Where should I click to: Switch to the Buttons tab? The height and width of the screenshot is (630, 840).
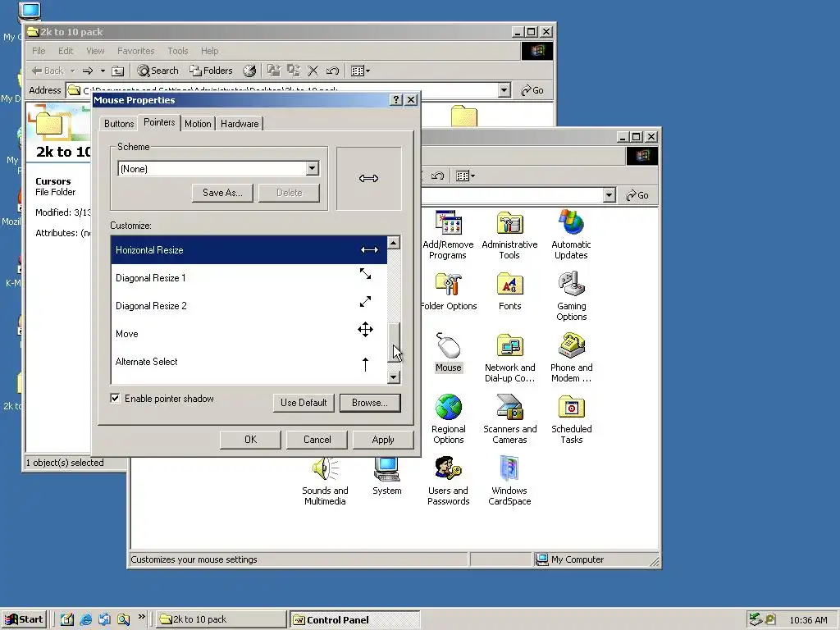pyautogui.click(x=118, y=124)
